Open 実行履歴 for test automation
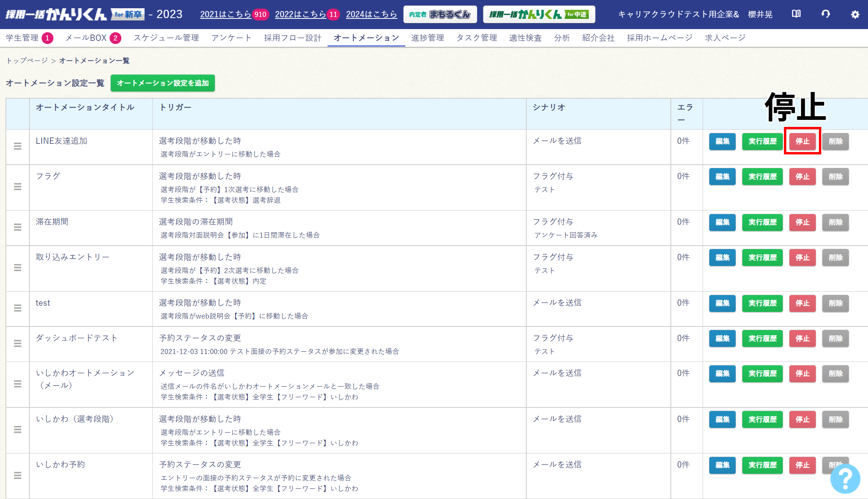This screenshot has width=868, height=499. (x=762, y=303)
